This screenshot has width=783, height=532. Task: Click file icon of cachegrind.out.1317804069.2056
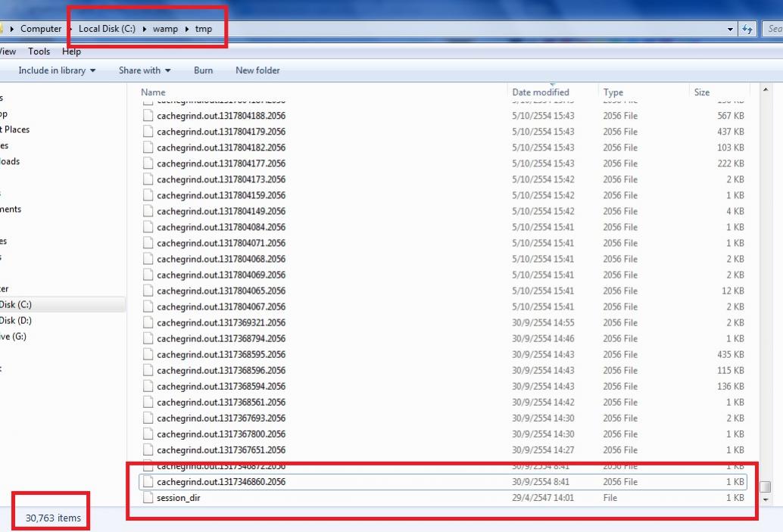(148, 275)
